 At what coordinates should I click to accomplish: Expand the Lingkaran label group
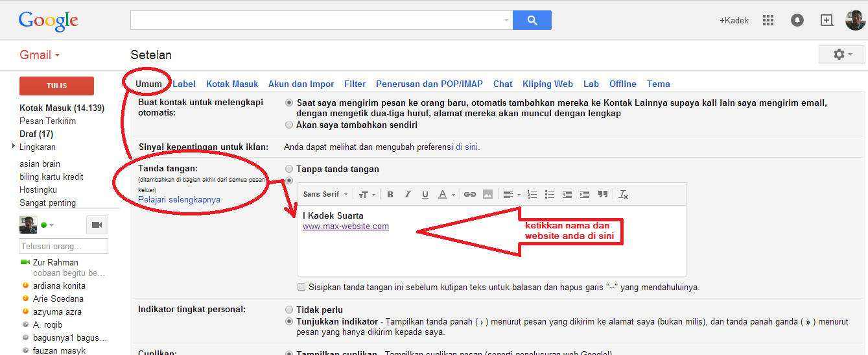(14, 147)
